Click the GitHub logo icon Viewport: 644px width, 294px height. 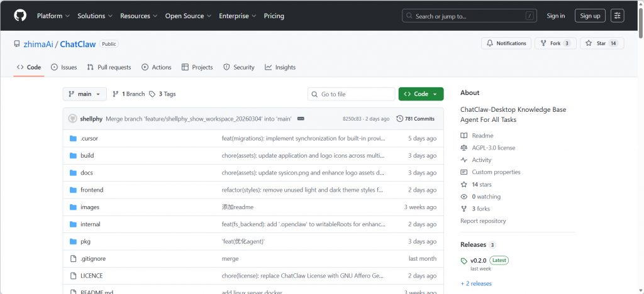pyautogui.click(x=20, y=15)
